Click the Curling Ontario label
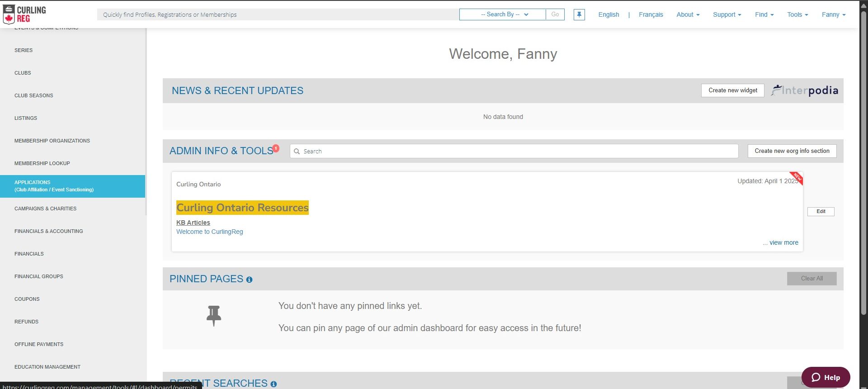868x389 pixels. [x=198, y=184]
